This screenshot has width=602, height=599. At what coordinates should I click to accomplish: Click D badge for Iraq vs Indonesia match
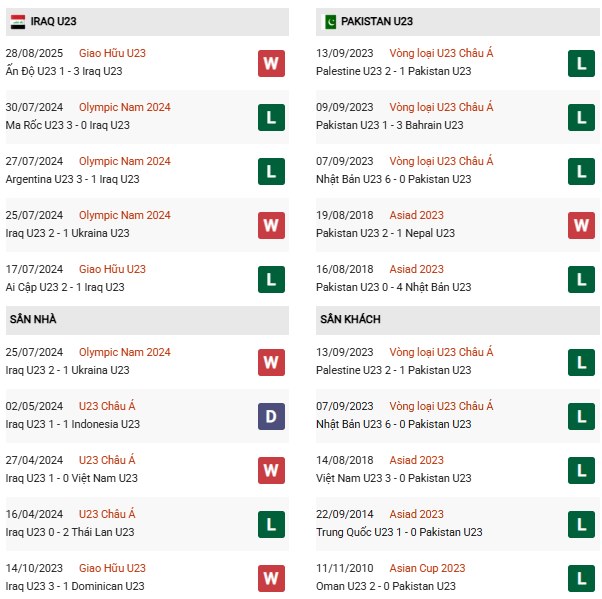[x=271, y=416]
